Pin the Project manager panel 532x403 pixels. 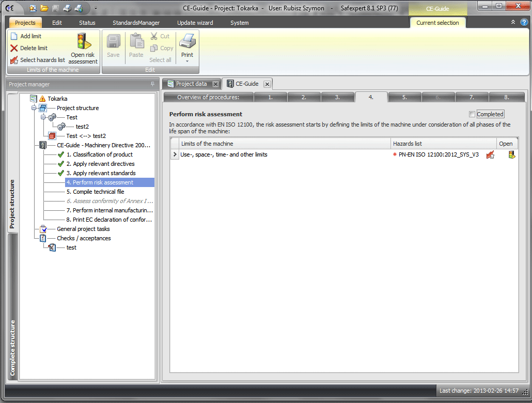point(152,84)
